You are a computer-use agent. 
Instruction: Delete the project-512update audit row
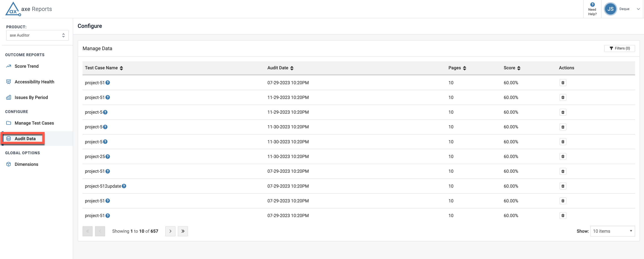pyautogui.click(x=563, y=186)
